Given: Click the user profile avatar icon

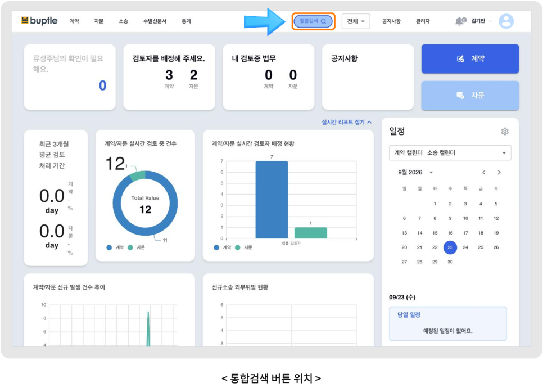Looking at the screenshot, I should [506, 21].
